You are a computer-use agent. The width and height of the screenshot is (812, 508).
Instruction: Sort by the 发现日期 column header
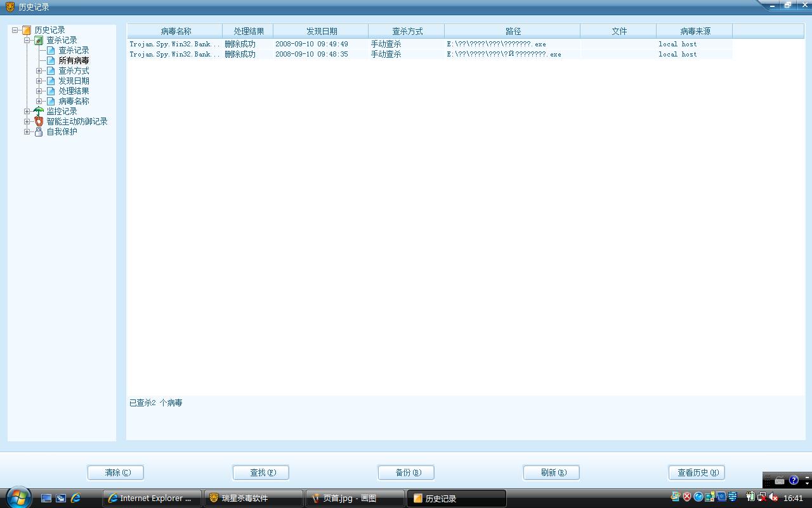[321, 31]
